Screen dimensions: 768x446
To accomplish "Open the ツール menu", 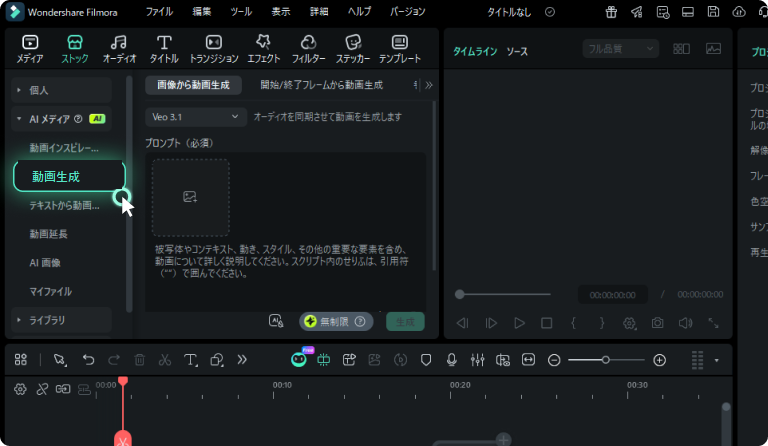I will (241, 12).
